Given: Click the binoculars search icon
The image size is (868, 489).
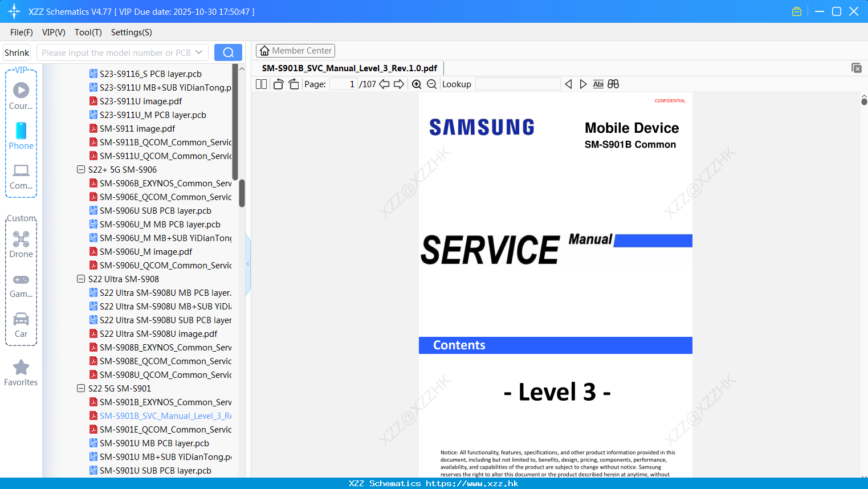Looking at the screenshot, I should point(613,84).
